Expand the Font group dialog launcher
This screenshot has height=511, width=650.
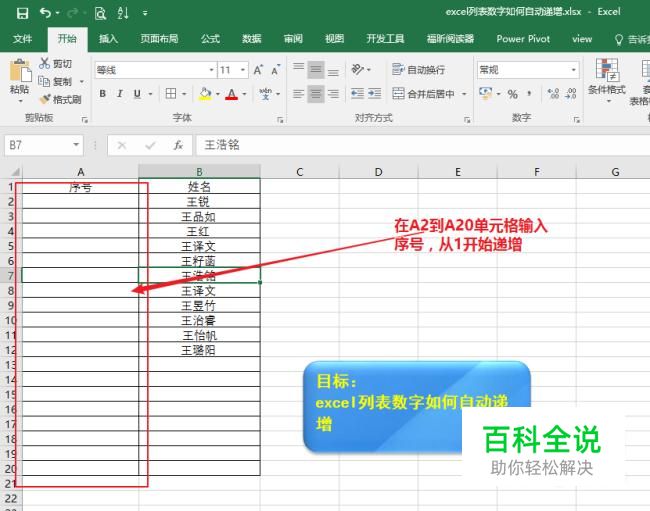point(280,120)
